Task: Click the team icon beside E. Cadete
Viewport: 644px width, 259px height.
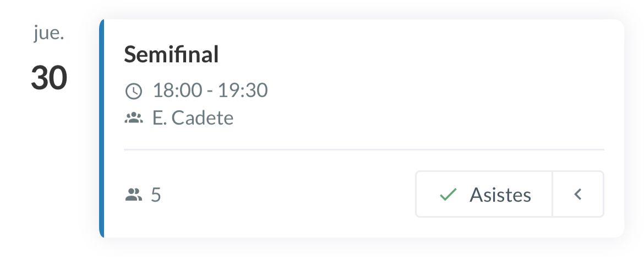Action: [134, 118]
